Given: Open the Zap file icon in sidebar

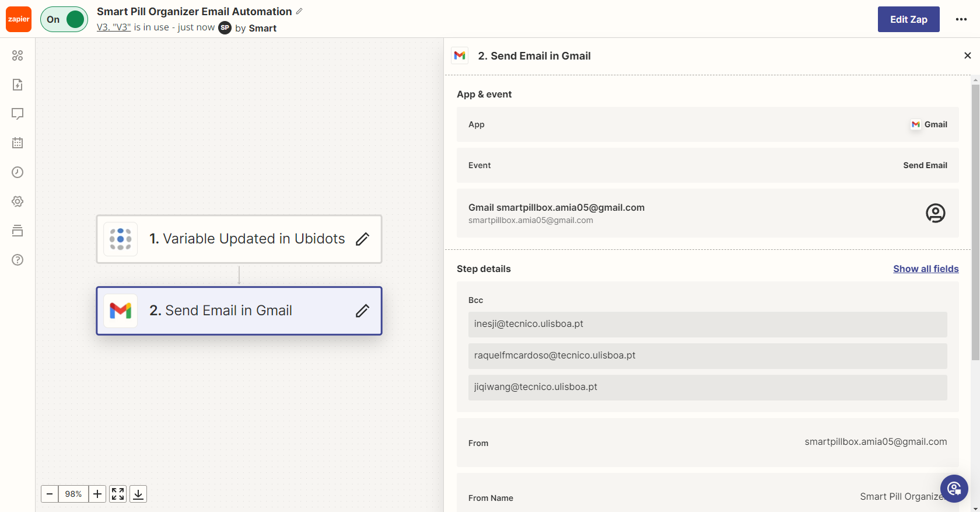Looking at the screenshot, I should (x=17, y=85).
